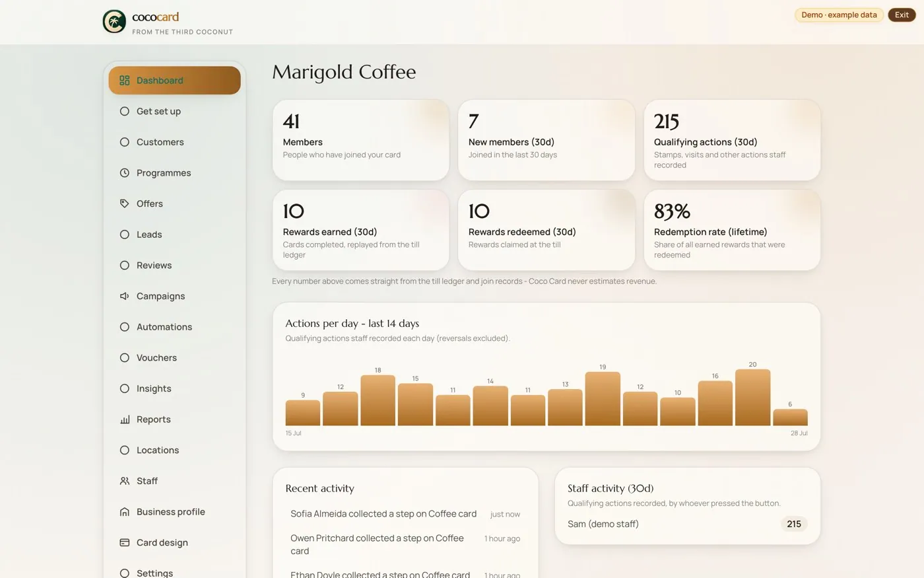Click the Leads sidebar icon
924x578 pixels.
(124, 235)
